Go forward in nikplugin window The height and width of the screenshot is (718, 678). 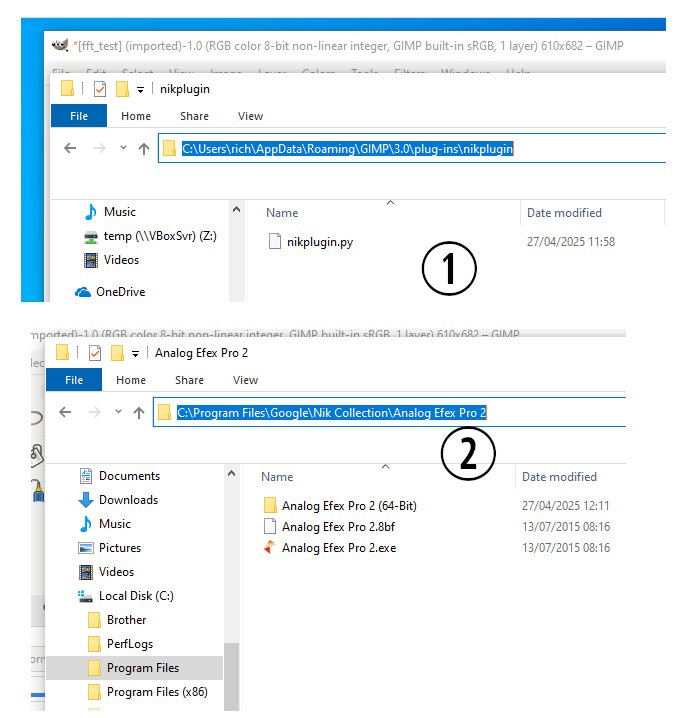click(x=99, y=148)
